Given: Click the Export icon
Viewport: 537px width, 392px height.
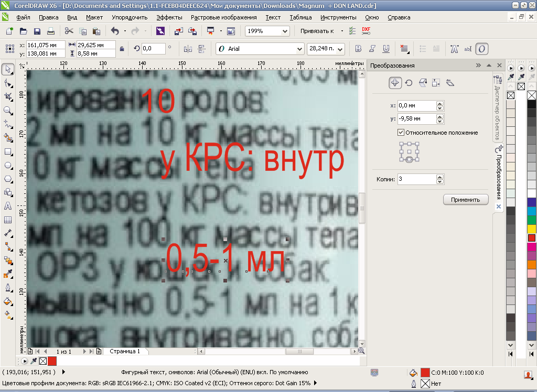Looking at the screenshot, I should coord(192,31).
